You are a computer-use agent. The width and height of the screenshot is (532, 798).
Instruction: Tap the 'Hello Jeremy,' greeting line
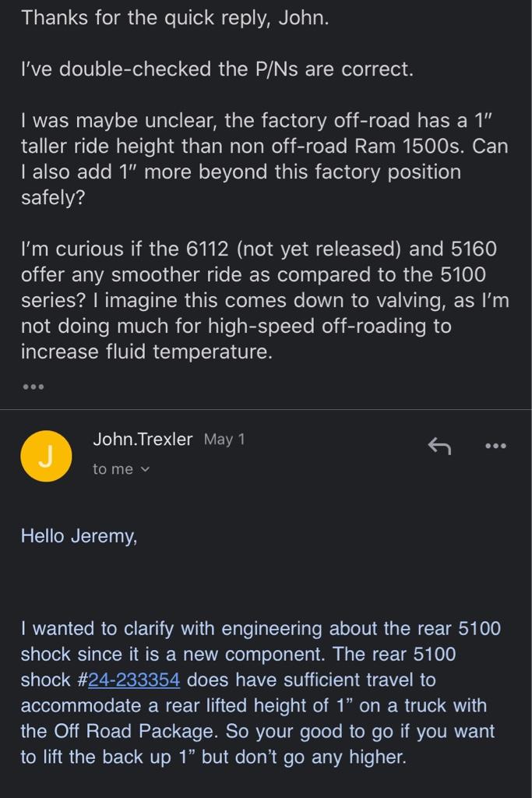pyautogui.click(x=79, y=536)
